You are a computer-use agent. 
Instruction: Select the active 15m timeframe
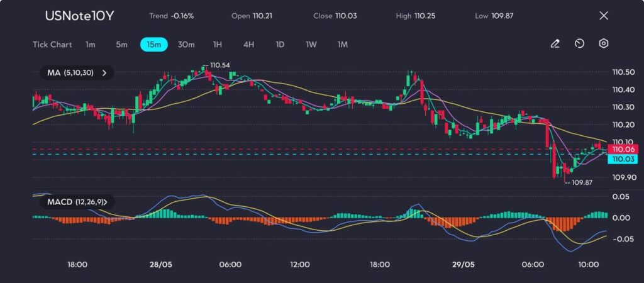tap(153, 45)
